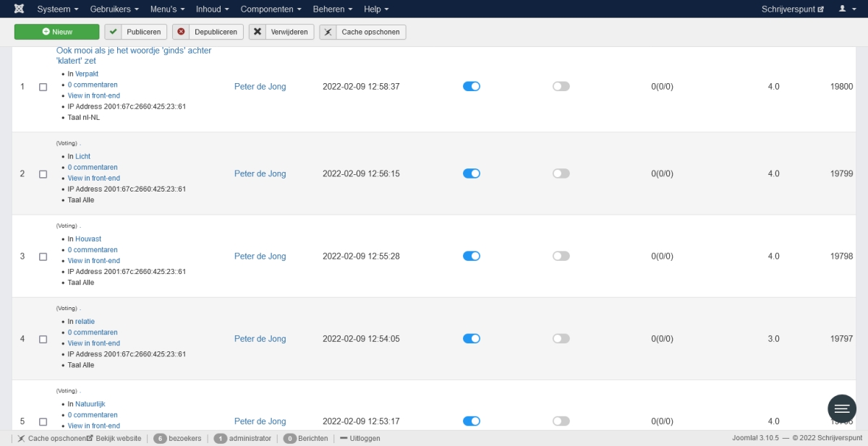This screenshot has height=446, width=868.
Task: Enable the grey featured switch in row 3
Action: pos(561,256)
